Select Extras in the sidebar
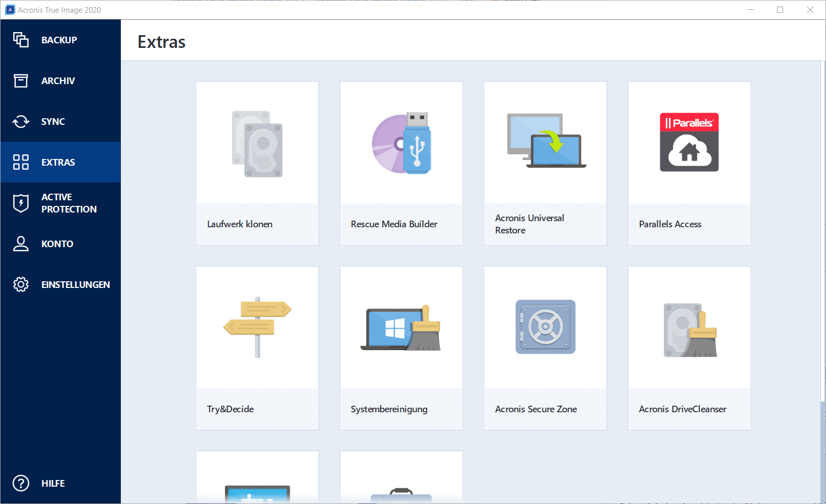 click(58, 162)
